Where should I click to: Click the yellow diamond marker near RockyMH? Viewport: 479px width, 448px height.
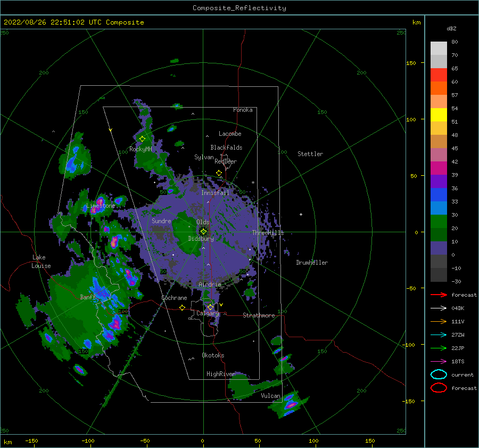pos(142,139)
